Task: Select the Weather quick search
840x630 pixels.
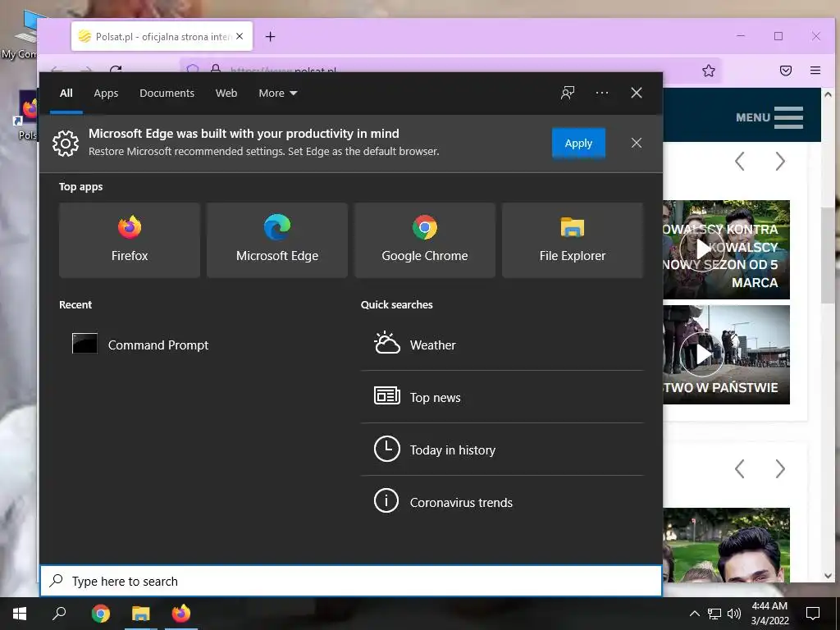Action: (501, 345)
